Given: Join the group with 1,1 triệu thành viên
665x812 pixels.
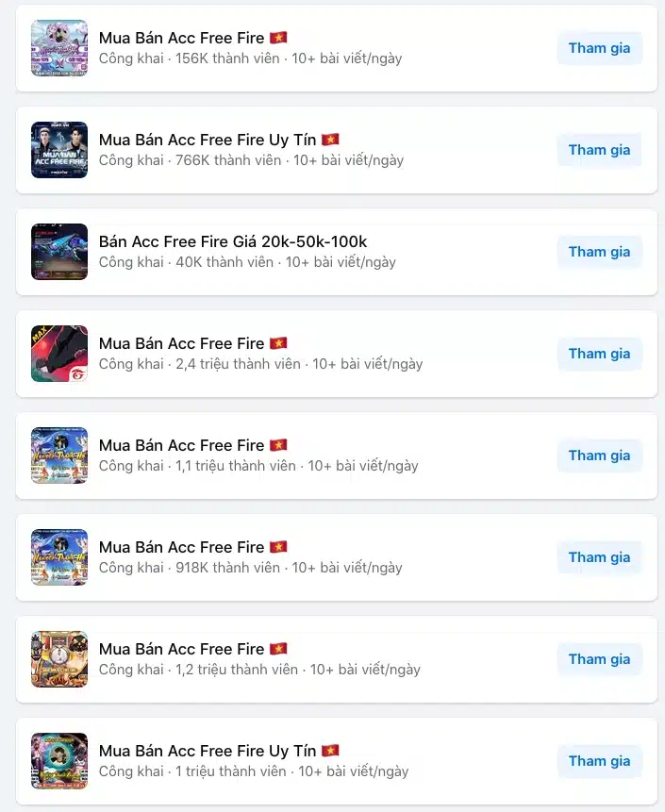Looking at the screenshot, I should click(599, 456).
